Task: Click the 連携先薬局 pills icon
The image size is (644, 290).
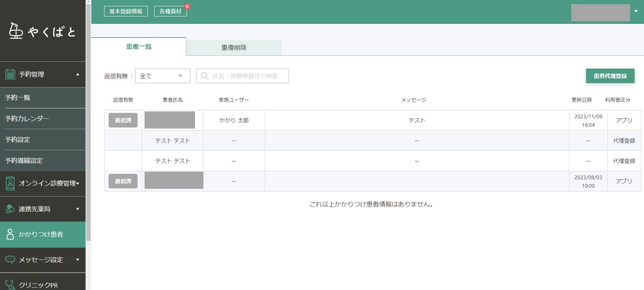Action: pyautogui.click(x=10, y=209)
